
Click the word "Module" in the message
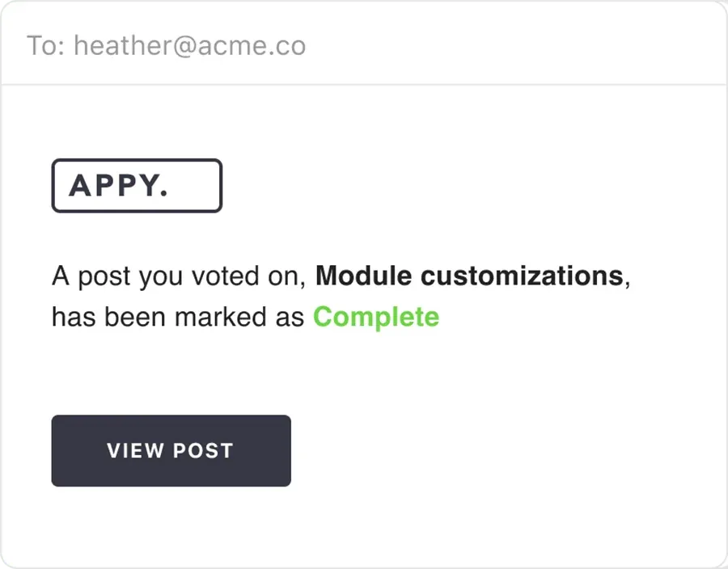364,276
